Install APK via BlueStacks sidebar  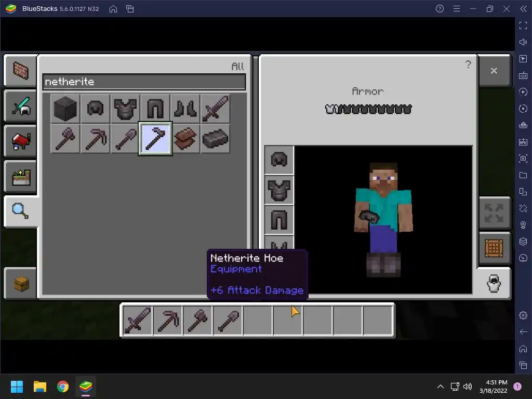[x=523, y=142]
